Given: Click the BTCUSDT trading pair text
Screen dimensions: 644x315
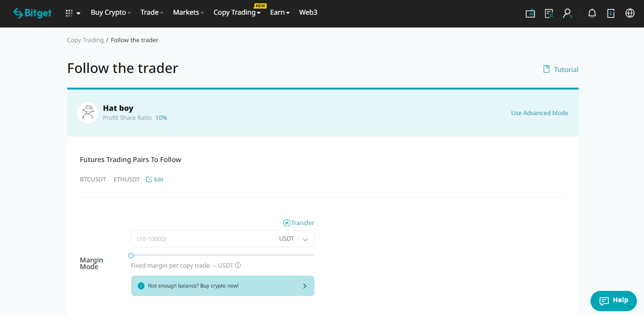Looking at the screenshot, I should 93,180.
